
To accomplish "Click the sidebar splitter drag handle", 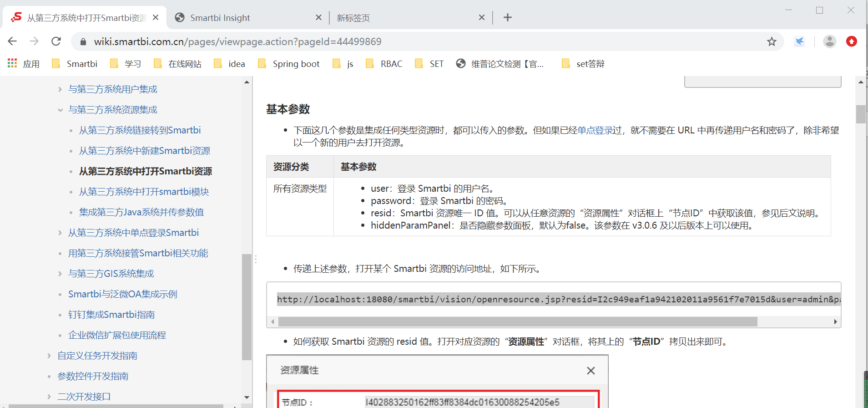I will tap(256, 259).
